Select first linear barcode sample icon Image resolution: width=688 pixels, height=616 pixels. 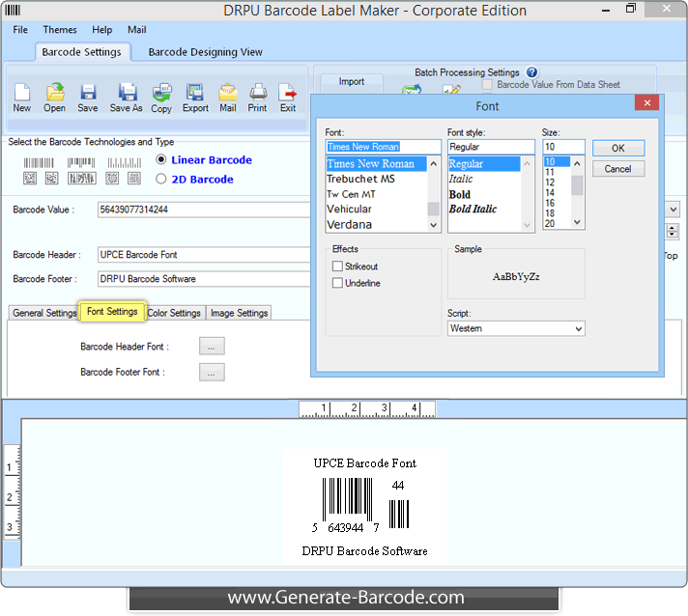(39, 163)
